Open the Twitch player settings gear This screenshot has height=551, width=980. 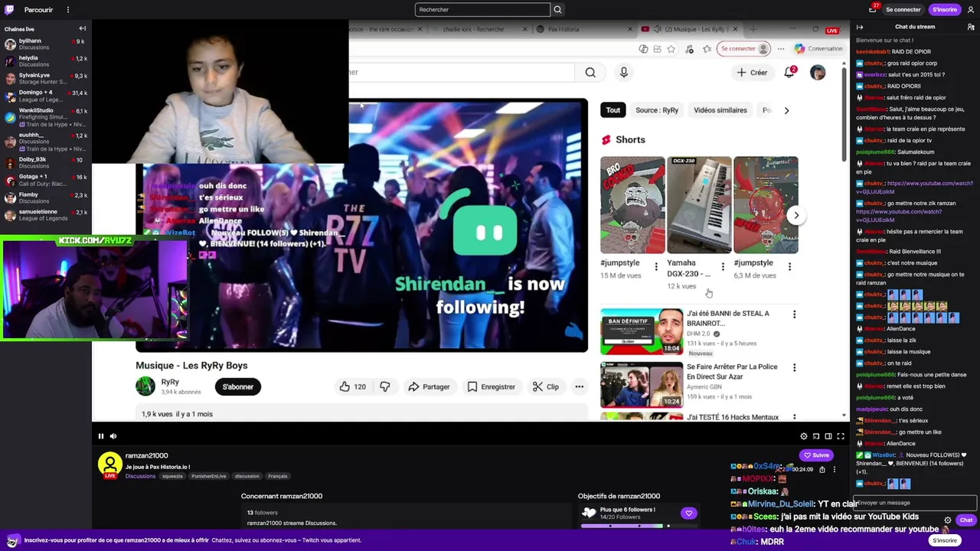[x=803, y=436]
